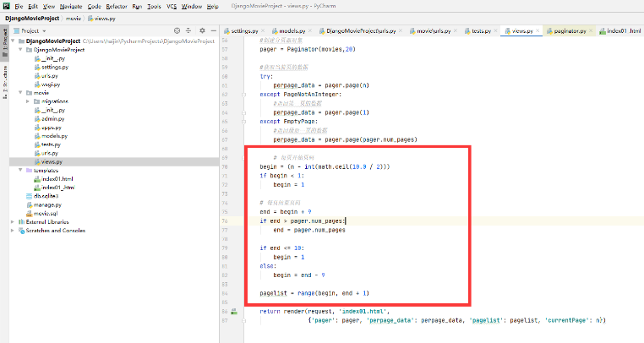
Task: Expand Scratches and Consoles node
Action: tap(13, 231)
